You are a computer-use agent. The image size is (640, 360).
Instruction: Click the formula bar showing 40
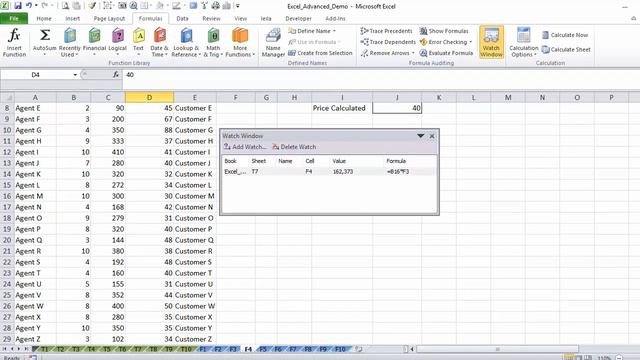(x=380, y=75)
